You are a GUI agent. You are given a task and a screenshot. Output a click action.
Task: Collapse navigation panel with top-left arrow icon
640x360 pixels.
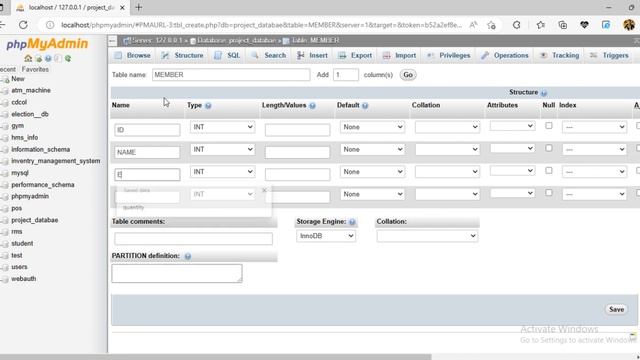[x=112, y=40]
